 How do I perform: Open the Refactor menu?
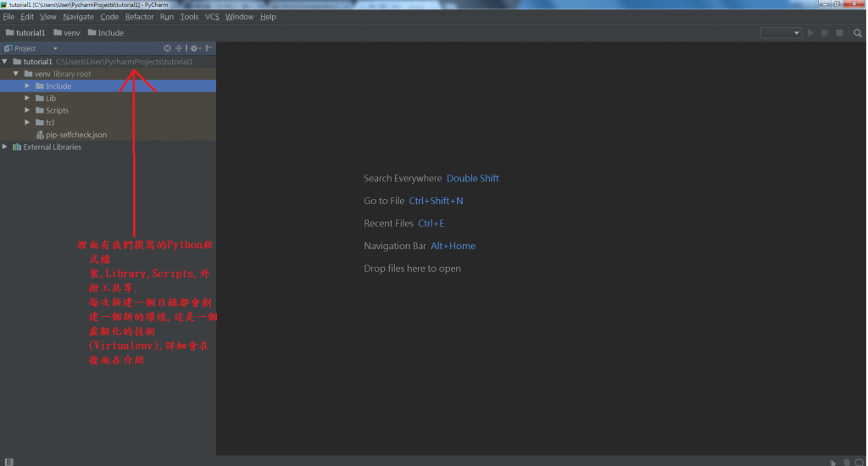click(x=140, y=17)
